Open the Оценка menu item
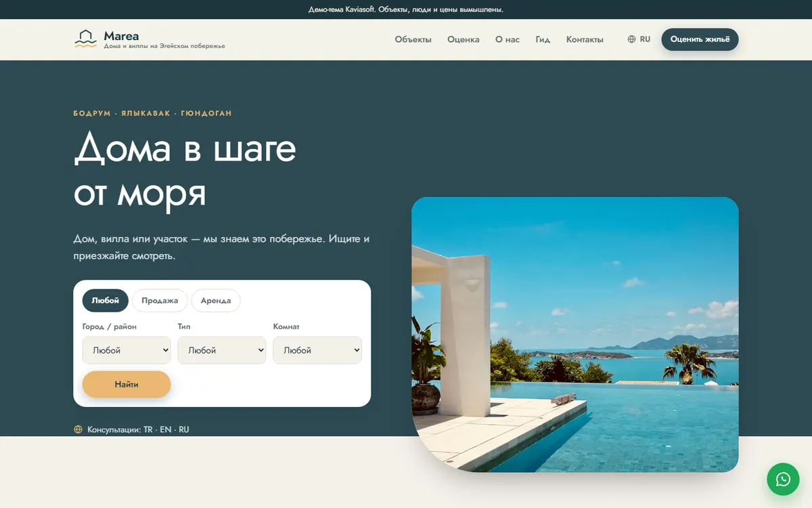The width and height of the screenshot is (812, 508). pyautogui.click(x=464, y=39)
